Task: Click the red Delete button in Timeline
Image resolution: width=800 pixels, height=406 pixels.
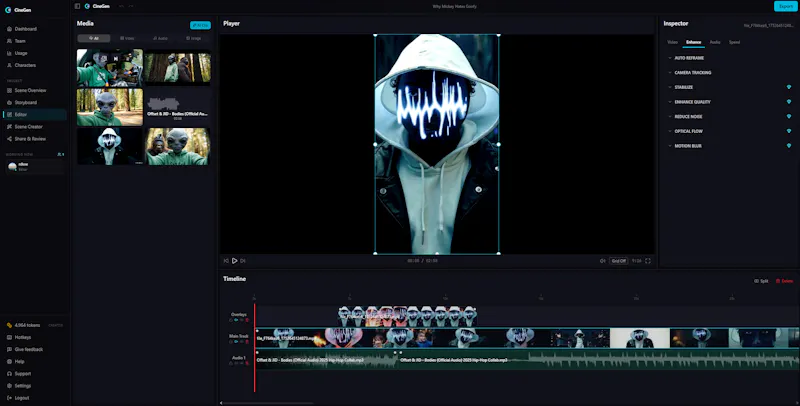Action: [784, 281]
